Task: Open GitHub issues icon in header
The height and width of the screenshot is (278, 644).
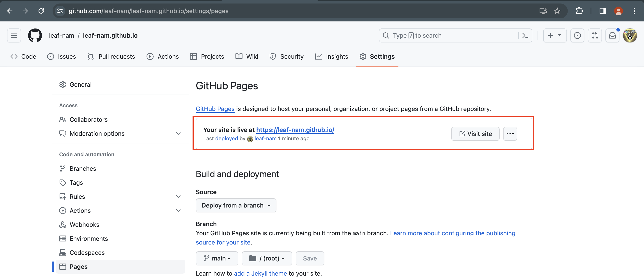Action: tap(577, 35)
